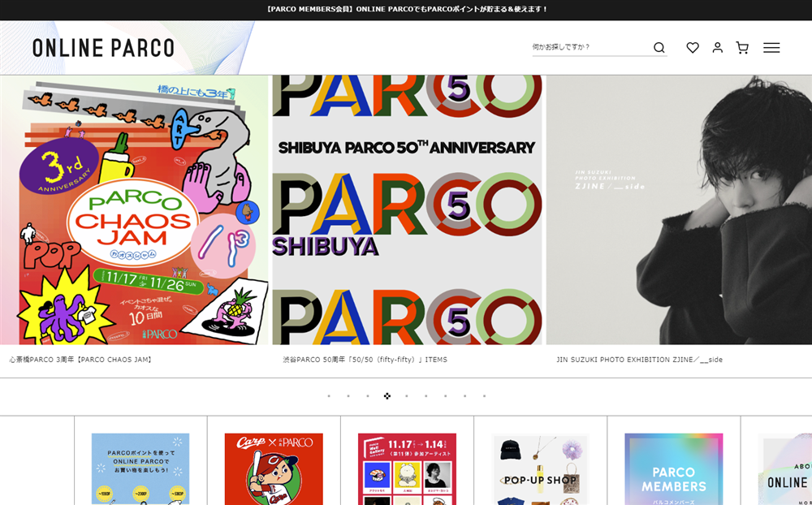The height and width of the screenshot is (505, 812).
Task: Select the ninth carousel pagination dot
Action: [484, 396]
